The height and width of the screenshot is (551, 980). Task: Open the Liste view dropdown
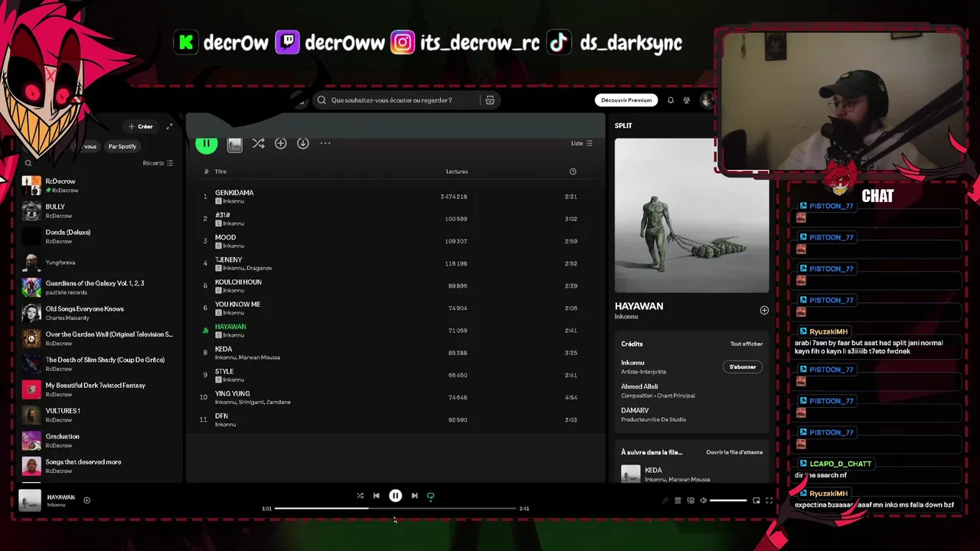coord(582,143)
